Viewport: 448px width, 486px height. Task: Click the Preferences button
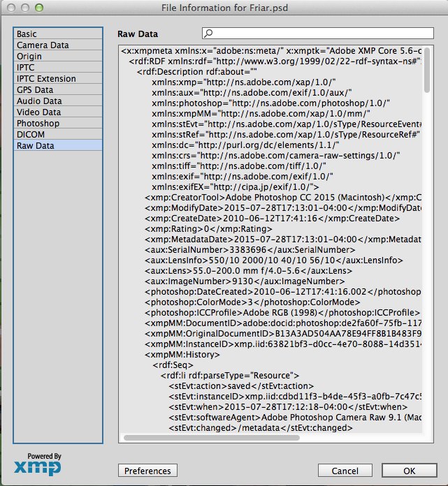pyautogui.click(x=147, y=471)
